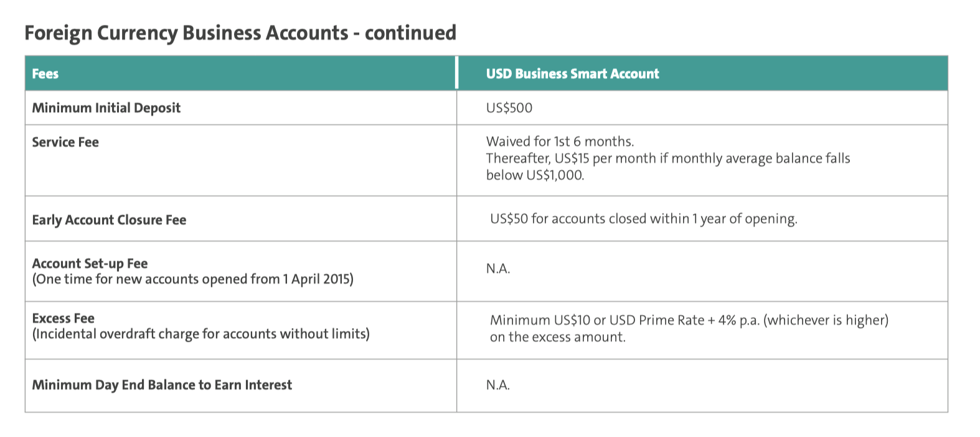Click the 'Early Account Closure Fee' label
Screen dimensions: 980x437
(x=109, y=220)
